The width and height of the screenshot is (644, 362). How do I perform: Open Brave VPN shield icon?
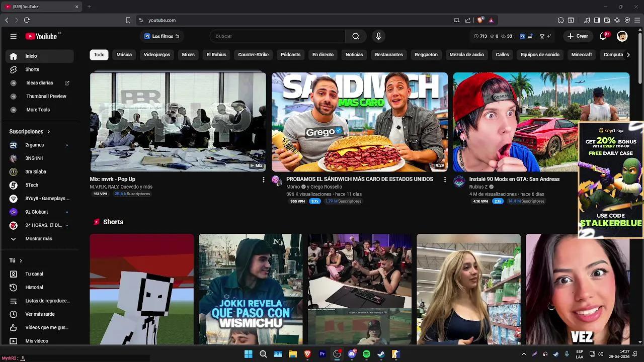click(x=627, y=20)
